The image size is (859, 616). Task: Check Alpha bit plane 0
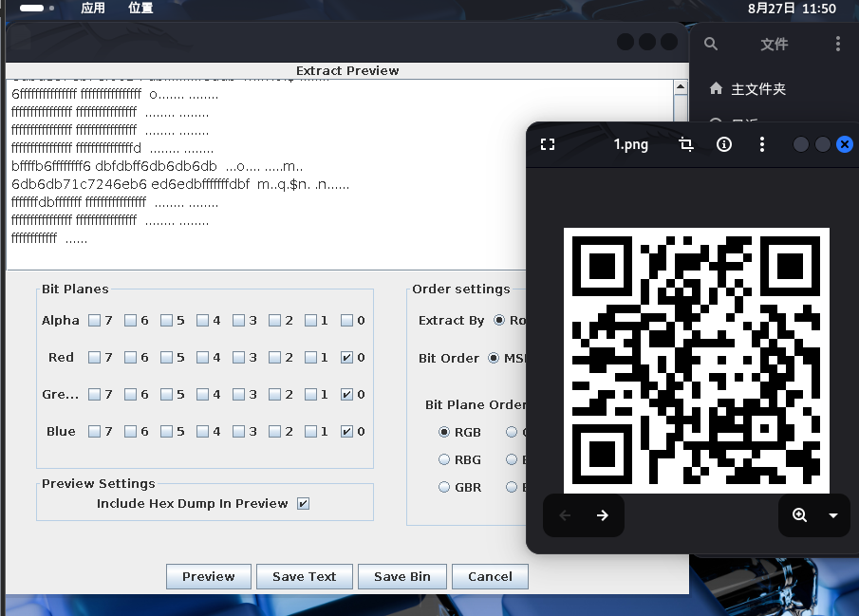346,320
